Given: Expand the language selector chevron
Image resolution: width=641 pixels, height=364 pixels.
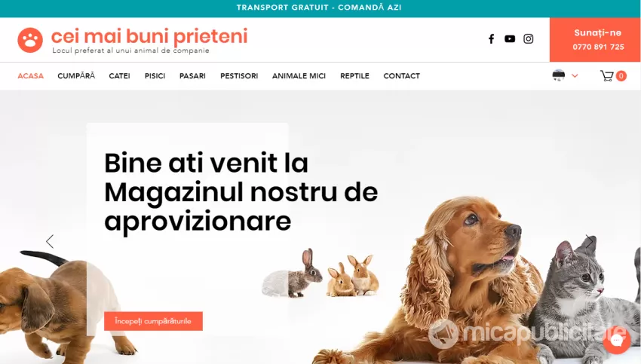Looking at the screenshot, I should (575, 75).
